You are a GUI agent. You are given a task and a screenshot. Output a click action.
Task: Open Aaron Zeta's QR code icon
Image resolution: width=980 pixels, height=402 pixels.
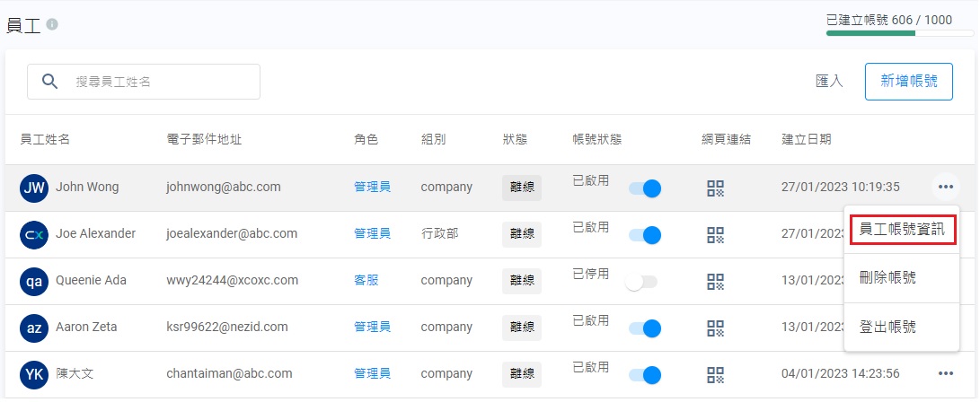tap(715, 328)
